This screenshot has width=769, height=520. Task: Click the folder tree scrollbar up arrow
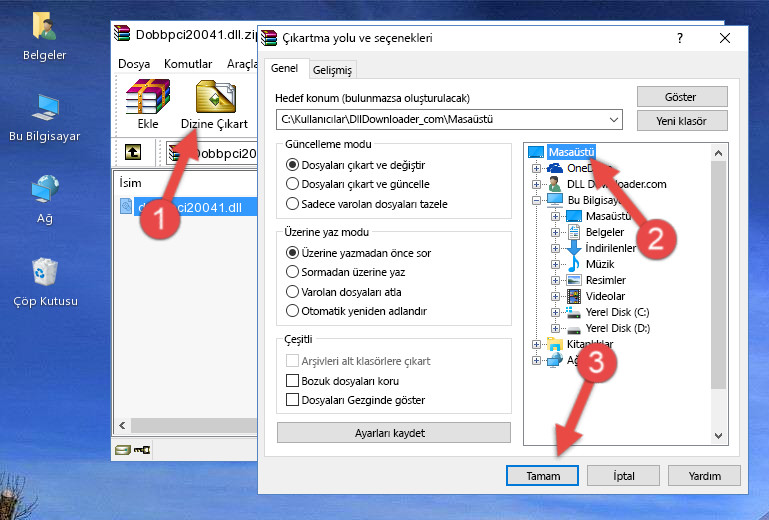[x=718, y=153]
